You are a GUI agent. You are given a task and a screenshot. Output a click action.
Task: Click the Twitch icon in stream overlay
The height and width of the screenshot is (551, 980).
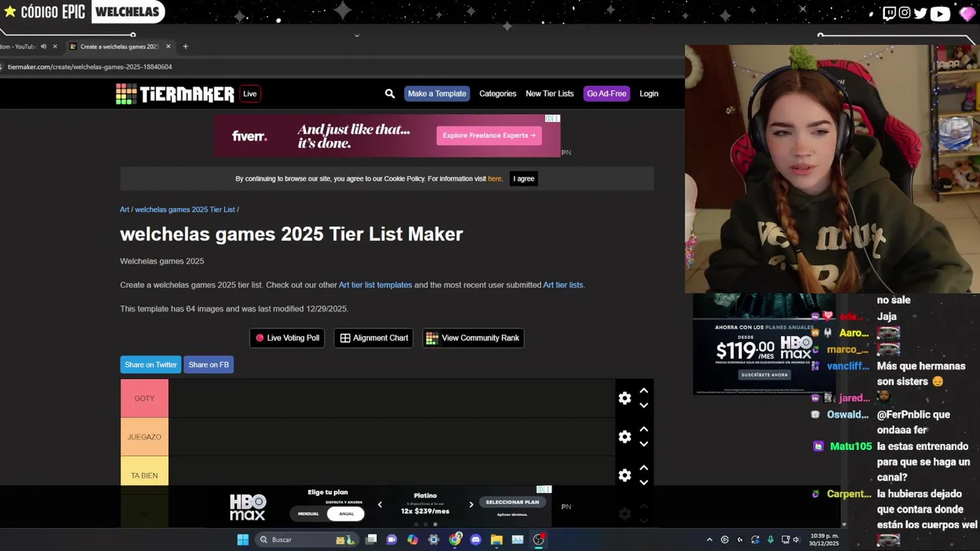889,13
